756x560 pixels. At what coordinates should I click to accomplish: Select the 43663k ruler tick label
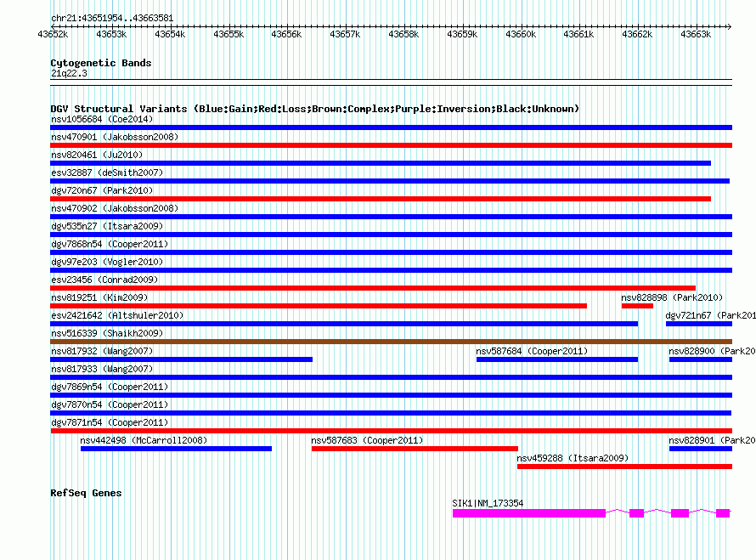click(696, 34)
